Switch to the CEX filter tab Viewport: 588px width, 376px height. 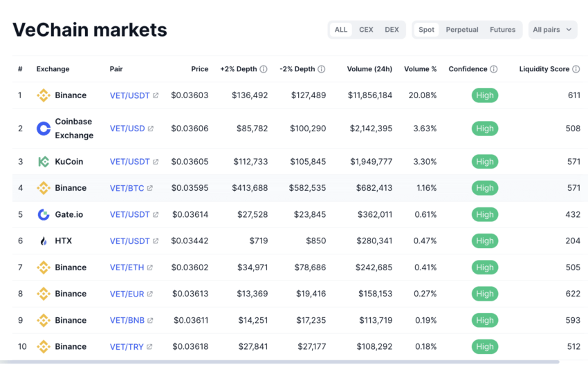tap(366, 30)
